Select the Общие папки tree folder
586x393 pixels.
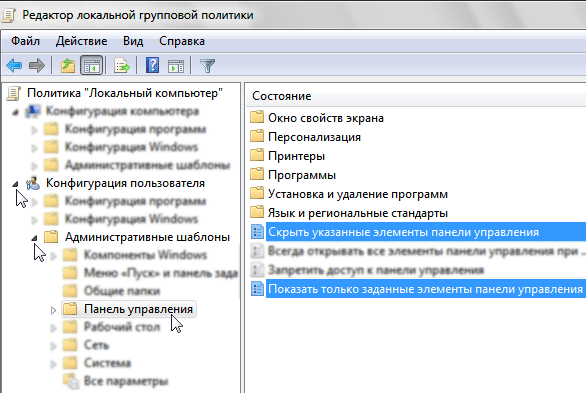[122, 291]
